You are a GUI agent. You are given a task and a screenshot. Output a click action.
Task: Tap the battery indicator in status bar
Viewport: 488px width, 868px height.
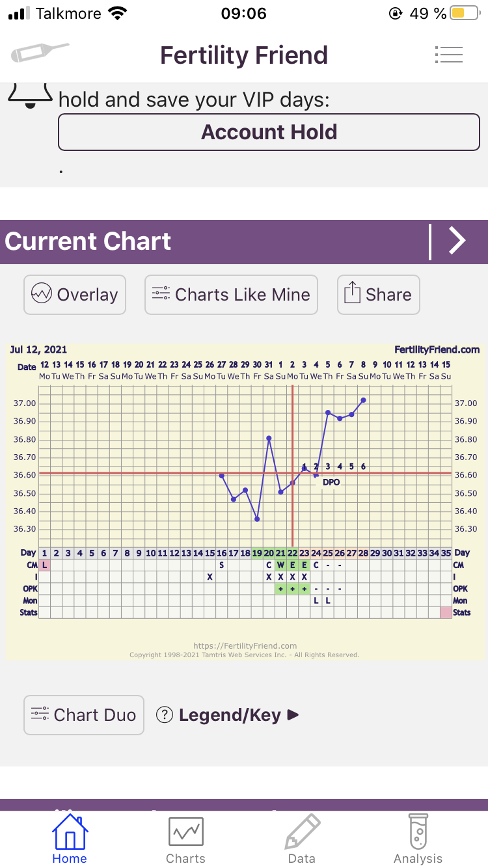pos(464,13)
